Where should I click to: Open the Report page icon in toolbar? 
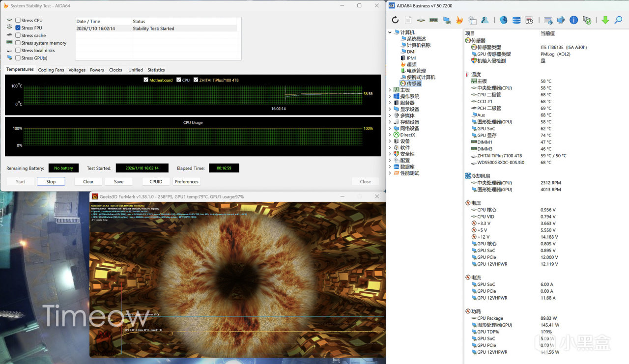click(x=408, y=20)
